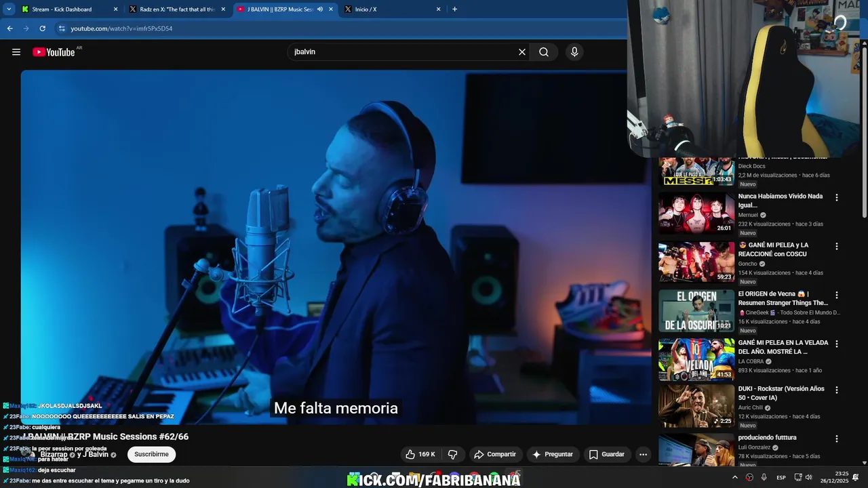Visit Luli Gonzalez channel
The width and height of the screenshot is (868, 488).
[x=755, y=447]
